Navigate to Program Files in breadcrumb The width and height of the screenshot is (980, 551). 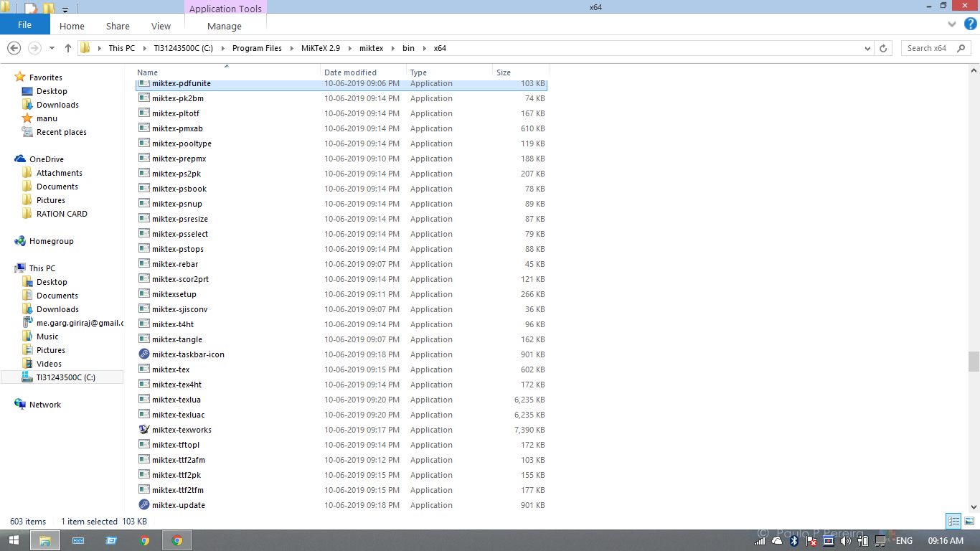click(257, 48)
